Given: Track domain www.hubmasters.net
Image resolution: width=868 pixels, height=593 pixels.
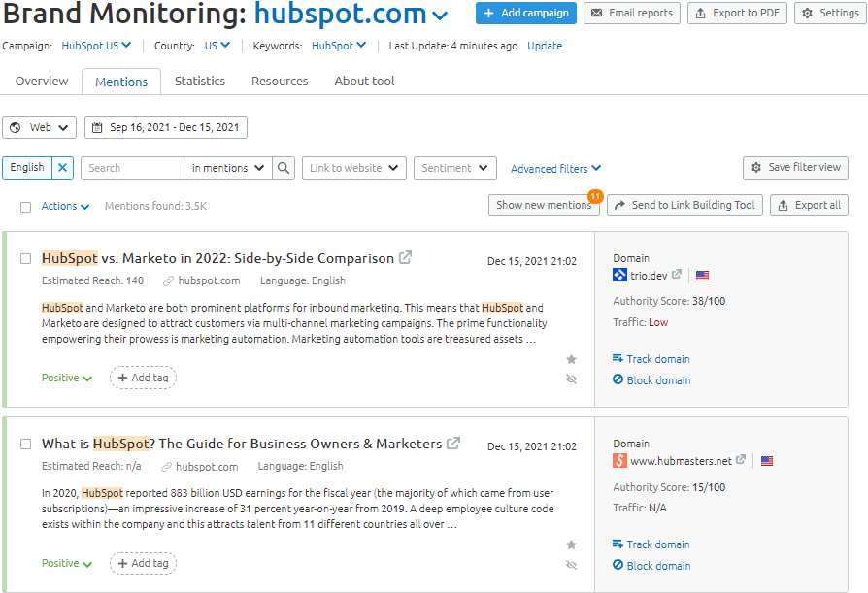Looking at the screenshot, I should (651, 544).
